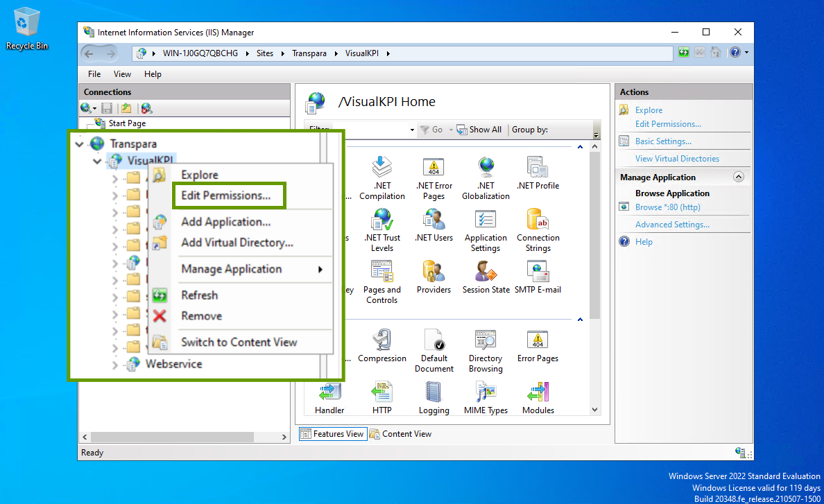Collapse the Manage Application actions section
Viewport: 824px width, 504px height.
click(738, 177)
